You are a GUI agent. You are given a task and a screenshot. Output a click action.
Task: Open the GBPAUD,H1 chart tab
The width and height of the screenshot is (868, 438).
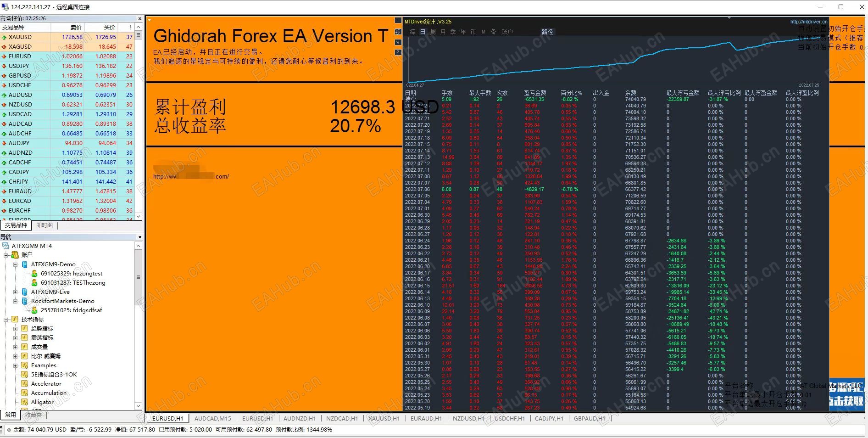pyautogui.click(x=590, y=419)
